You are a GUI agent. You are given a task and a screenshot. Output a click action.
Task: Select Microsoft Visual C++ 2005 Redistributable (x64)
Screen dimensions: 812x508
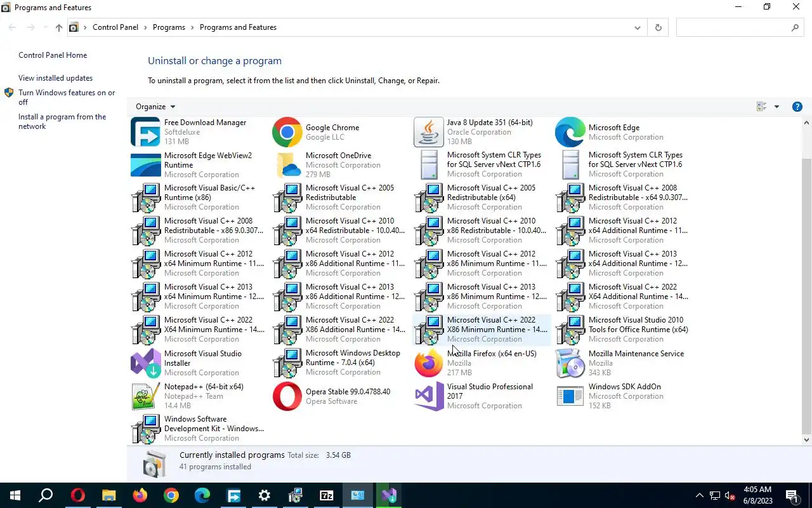(x=482, y=198)
